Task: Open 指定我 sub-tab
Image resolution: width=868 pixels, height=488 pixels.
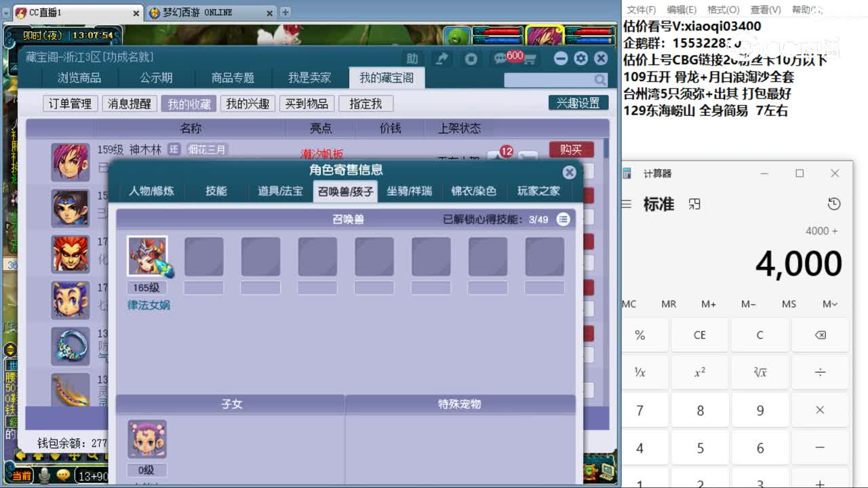Action: tap(366, 104)
